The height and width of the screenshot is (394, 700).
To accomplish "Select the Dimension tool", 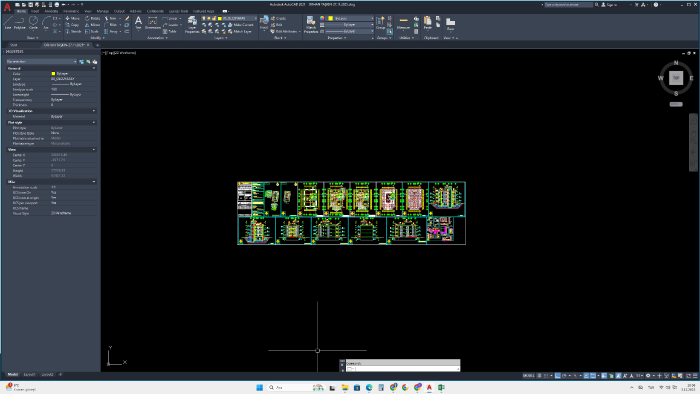I will tap(153, 23).
